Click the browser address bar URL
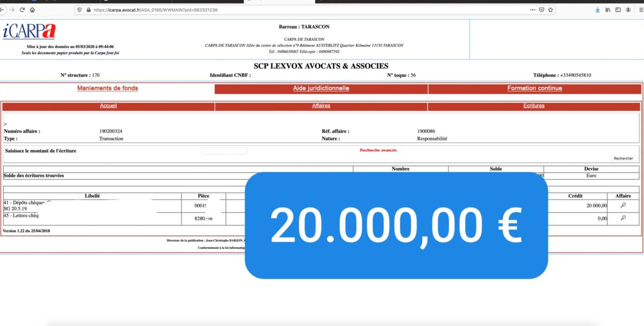This screenshot has width=644, height=326. [155, 10]
